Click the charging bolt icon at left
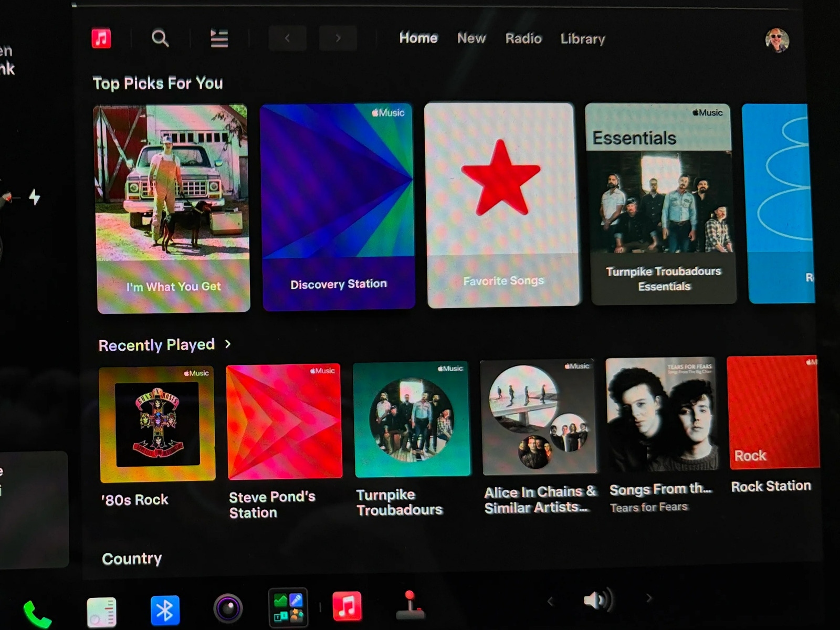Image resolution: width=840 pixels, height=630 pixels. 35,197
